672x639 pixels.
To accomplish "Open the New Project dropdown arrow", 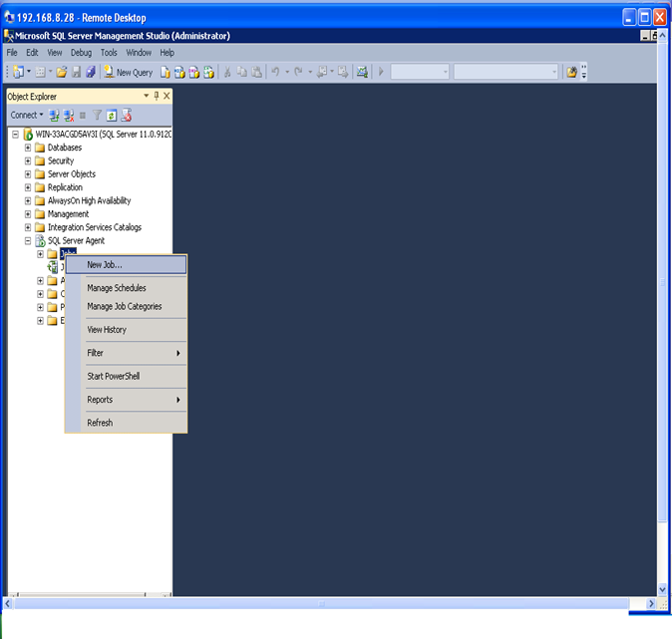I will (29, 72).
